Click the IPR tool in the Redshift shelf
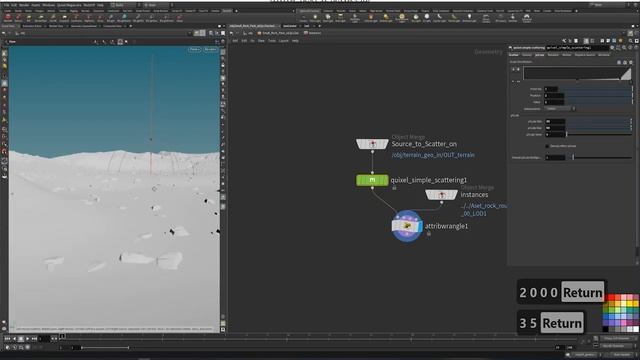 [29, 18]
